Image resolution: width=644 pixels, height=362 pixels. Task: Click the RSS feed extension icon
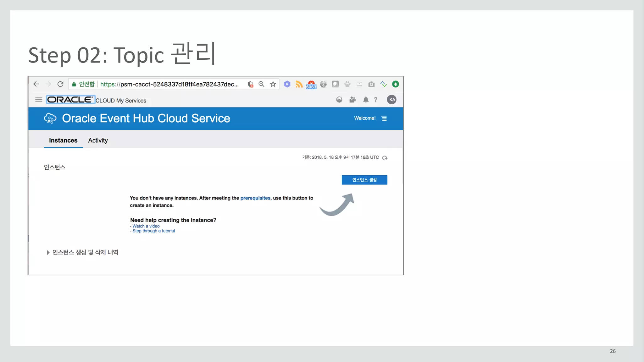(299, 84)
